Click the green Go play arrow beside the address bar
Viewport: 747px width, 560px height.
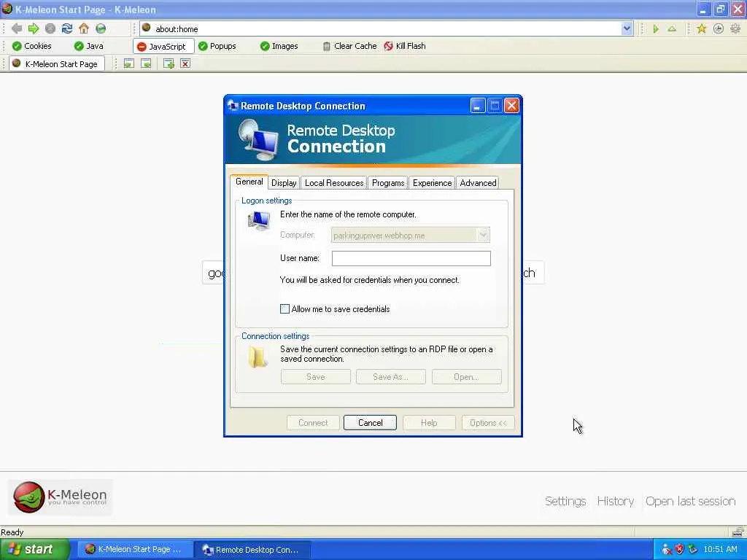coord(656,29)
